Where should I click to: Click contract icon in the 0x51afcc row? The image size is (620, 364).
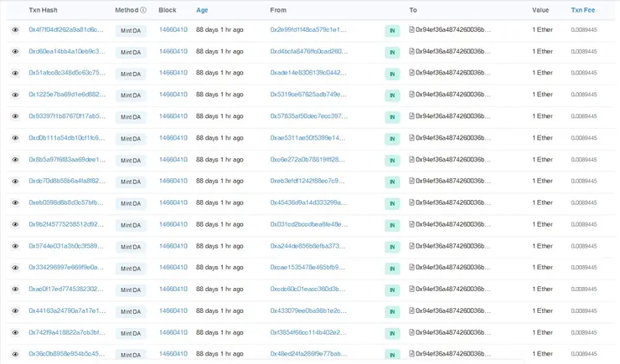(x=411, y=72)
